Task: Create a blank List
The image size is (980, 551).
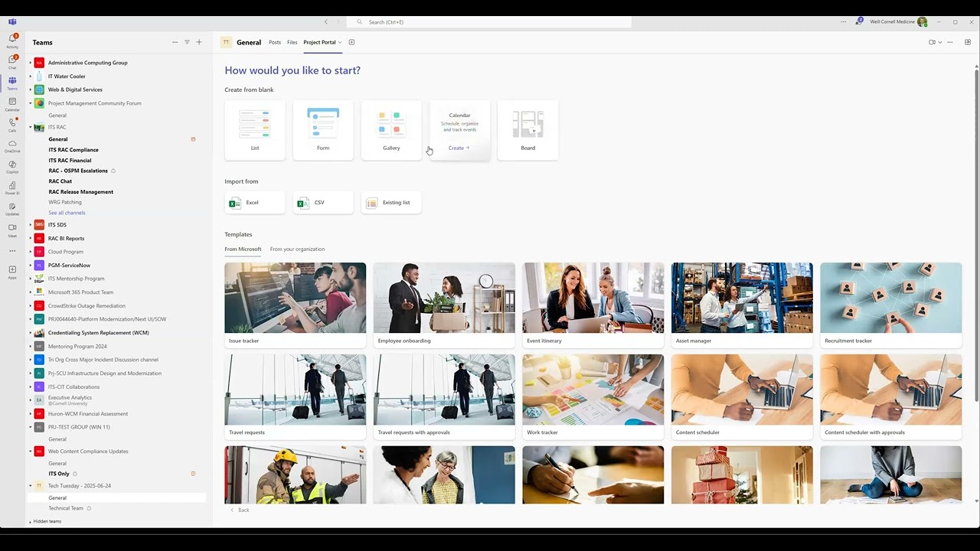Action: (x=255, y=130)
